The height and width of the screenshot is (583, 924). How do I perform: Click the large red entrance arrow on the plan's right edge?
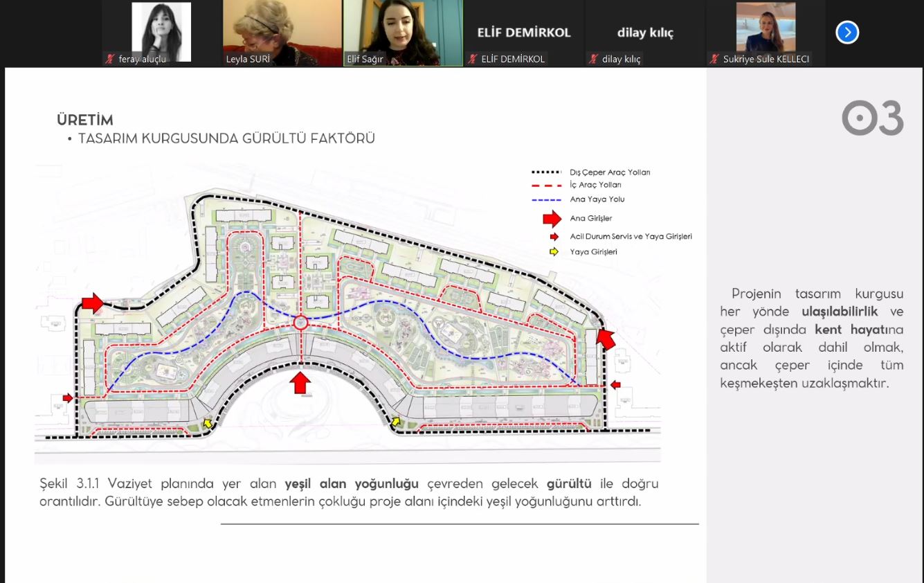(606, 339)
